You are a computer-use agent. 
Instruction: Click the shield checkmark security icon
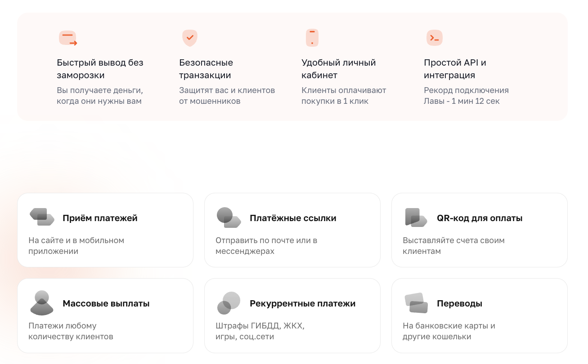point(190,38)
